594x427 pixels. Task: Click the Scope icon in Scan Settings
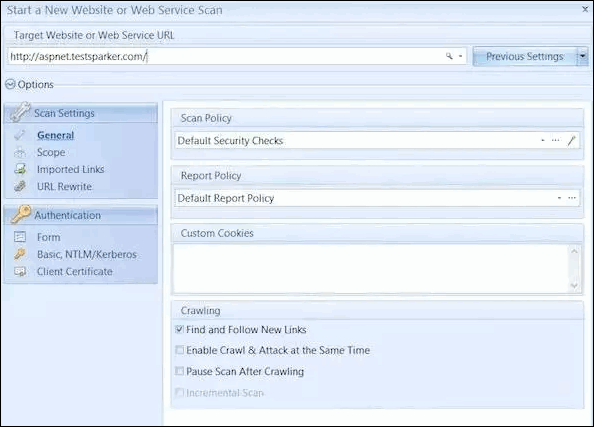[20, 152]
